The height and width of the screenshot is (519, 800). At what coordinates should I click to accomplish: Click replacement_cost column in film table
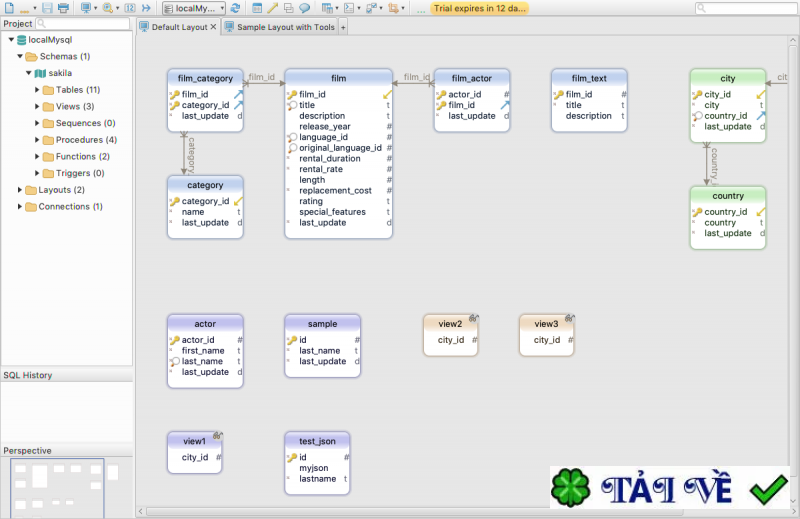tap(335, 190)
